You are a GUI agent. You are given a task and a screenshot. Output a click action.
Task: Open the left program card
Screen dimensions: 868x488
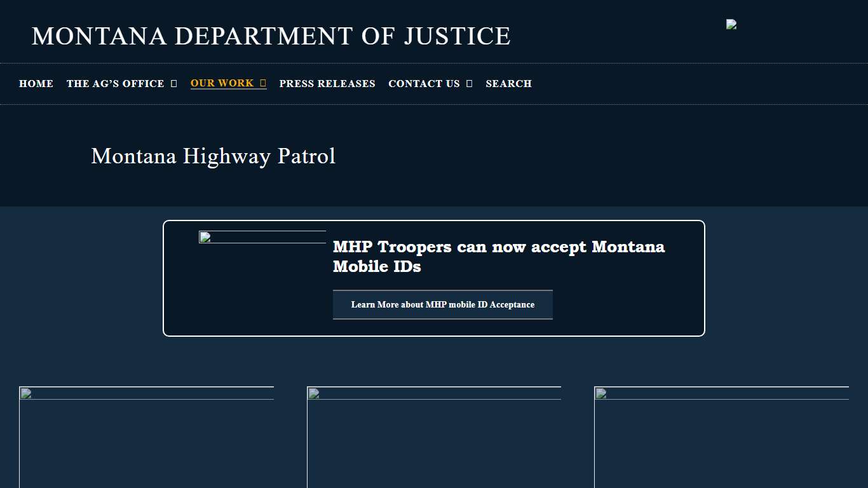pyautogui.click(x=146, y=437)
